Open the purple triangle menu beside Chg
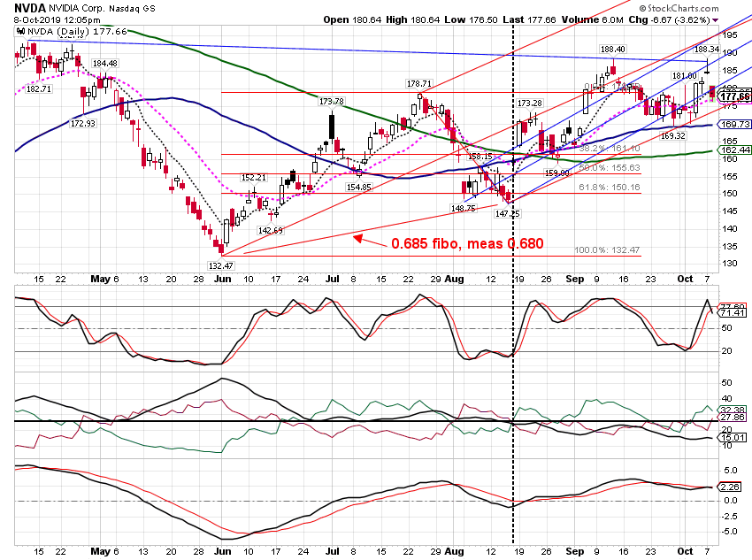The image size is (752, 560). click(x=716, y=20)
